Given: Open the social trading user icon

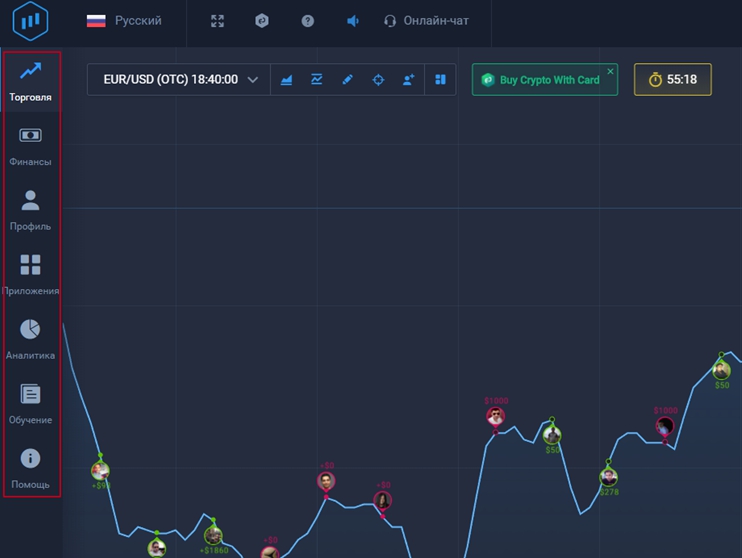Looking at the screenshot, I should [408, 80].
